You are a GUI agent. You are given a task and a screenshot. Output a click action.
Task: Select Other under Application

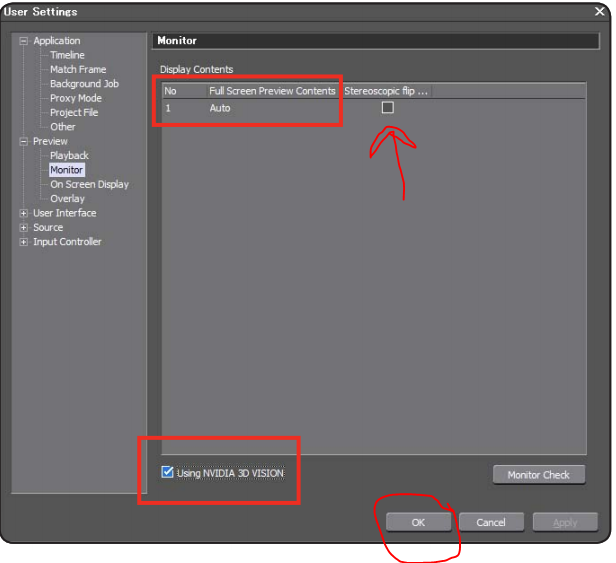[63, 127]
